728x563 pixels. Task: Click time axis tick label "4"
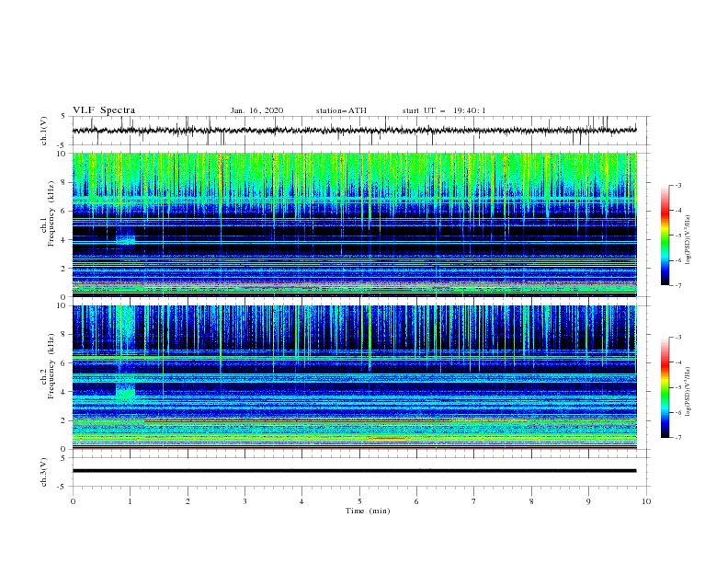[301, 501]
